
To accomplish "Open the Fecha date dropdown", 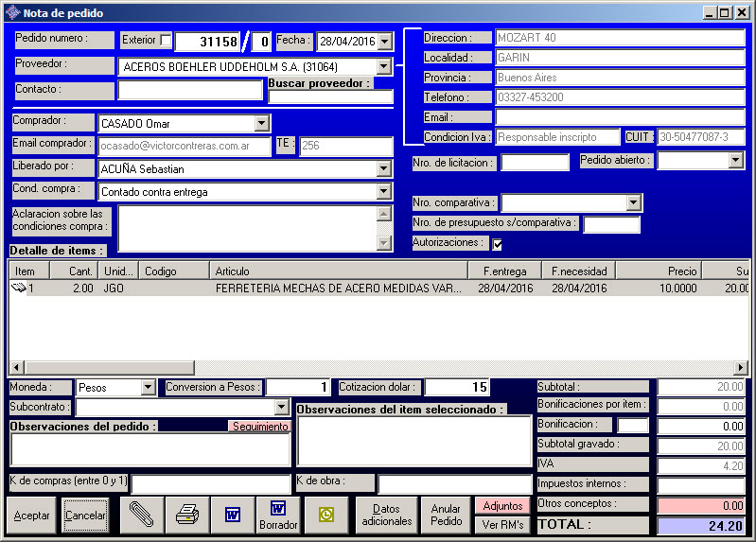I will click(383, 42).
